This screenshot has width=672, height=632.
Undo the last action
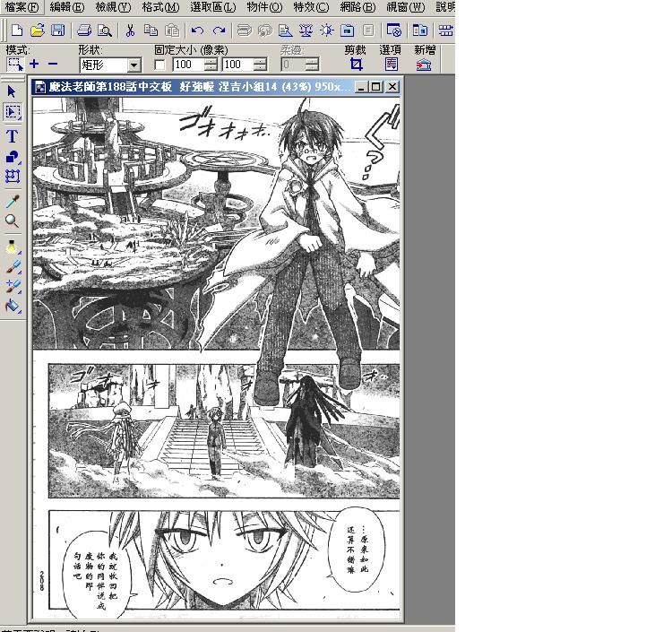[x=198, y=30]
